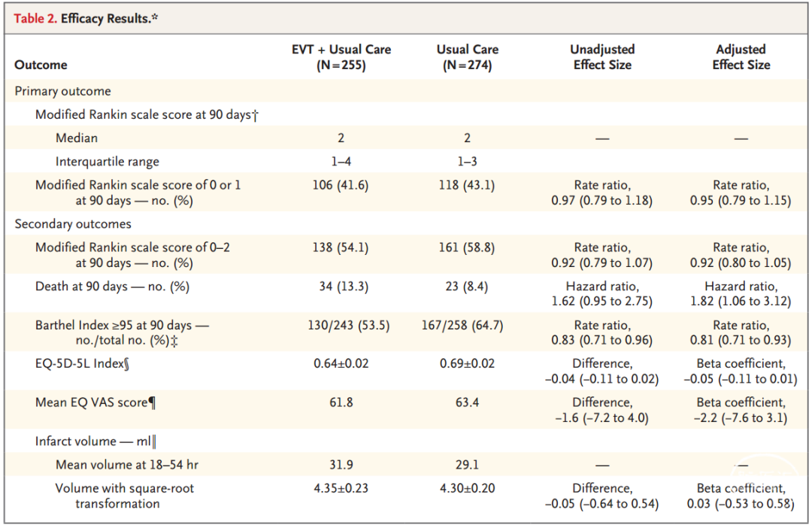The width and height of the screenshot is (812, 528).
Task: Click the Table 2 Efficacy Results title
Action: 86,19
